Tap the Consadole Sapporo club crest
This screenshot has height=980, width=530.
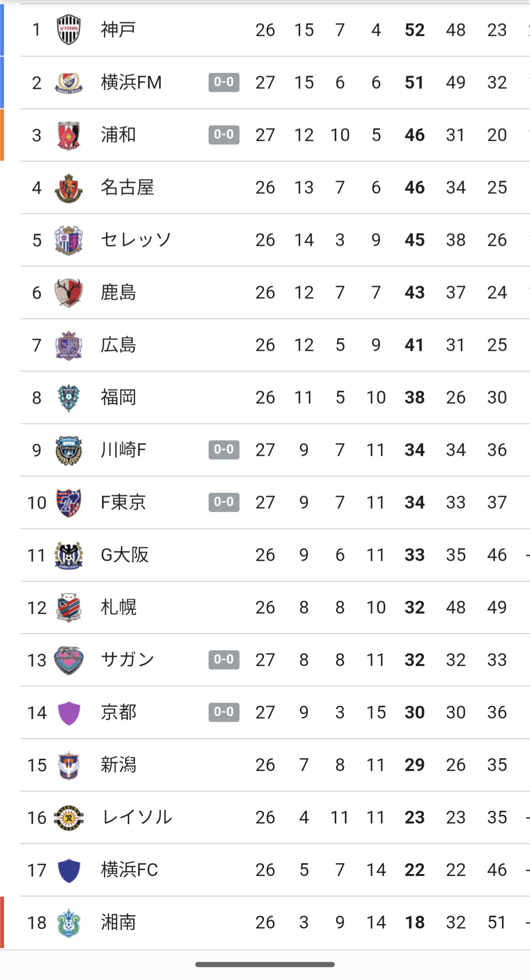pyautogui.click(x=69, y=608)
